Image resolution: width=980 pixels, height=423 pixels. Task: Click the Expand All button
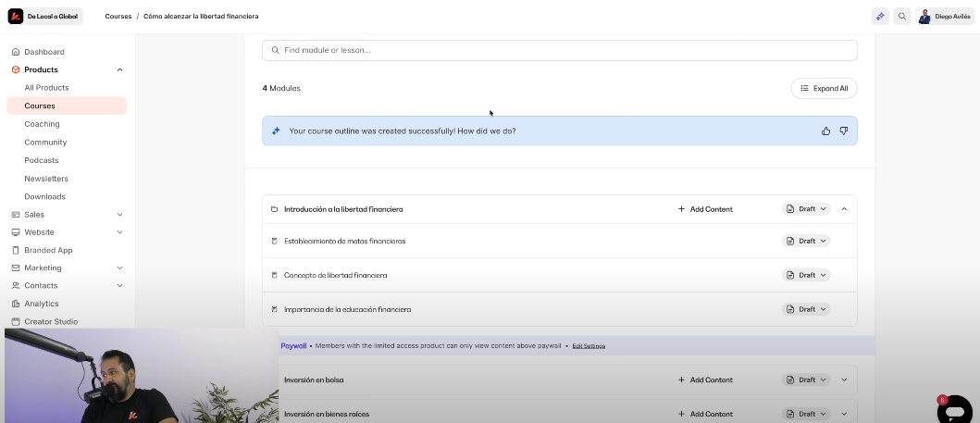824,88
